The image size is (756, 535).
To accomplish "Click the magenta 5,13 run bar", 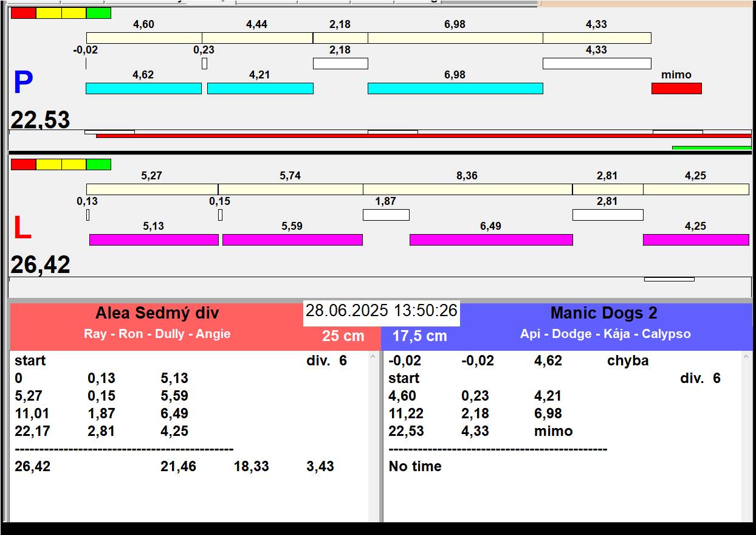I will coord(154,240).
